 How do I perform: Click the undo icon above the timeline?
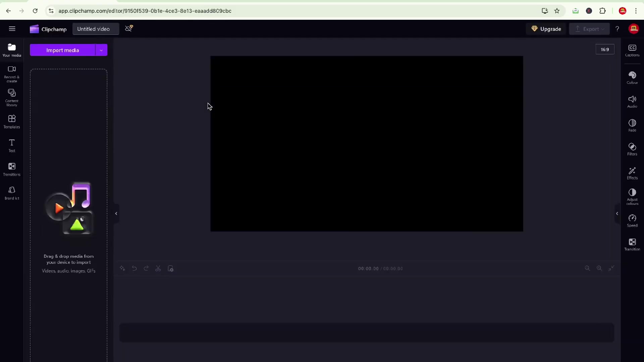tap(134, 268)
